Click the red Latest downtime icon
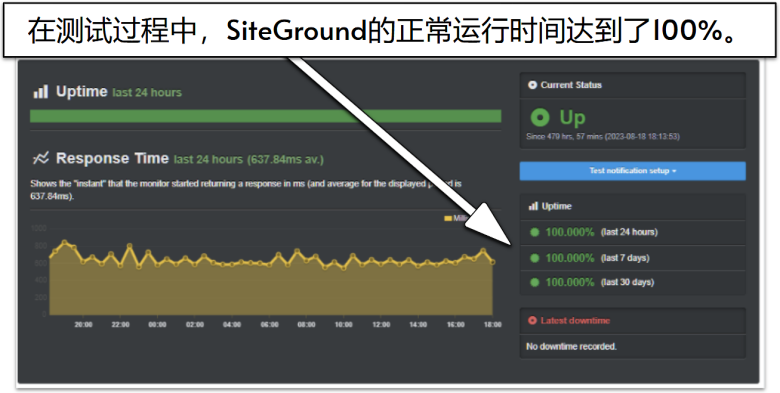 (x=532, y=320)
